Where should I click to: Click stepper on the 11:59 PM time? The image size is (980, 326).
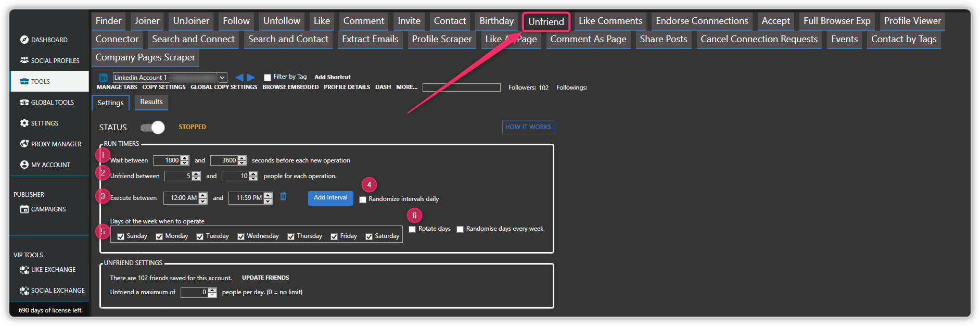coord(268,198)
